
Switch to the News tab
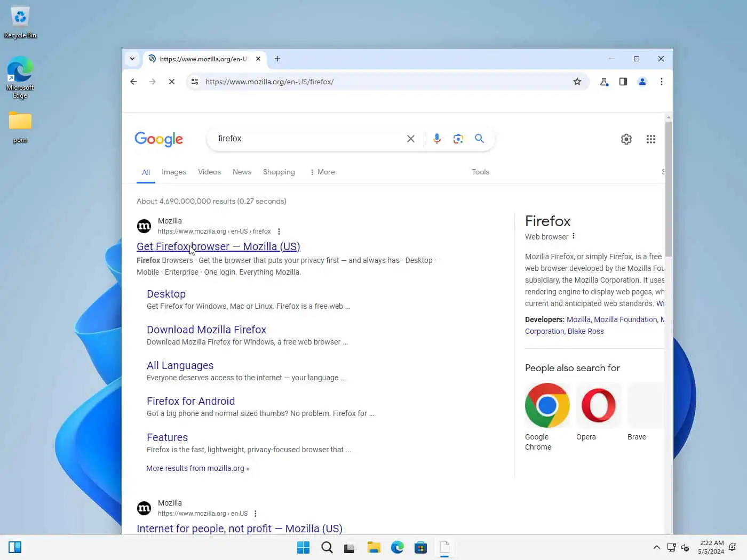click(x=242, y=172)
